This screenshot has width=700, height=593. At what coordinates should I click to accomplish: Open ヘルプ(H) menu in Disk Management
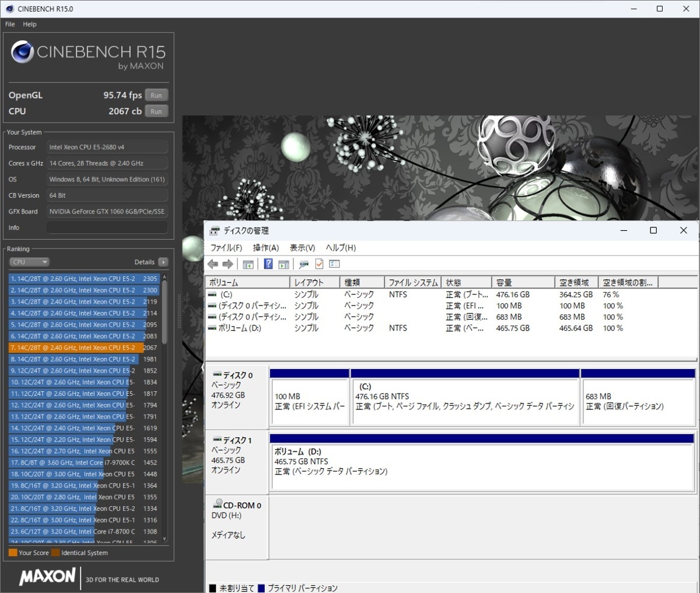(x=341, y=248)
